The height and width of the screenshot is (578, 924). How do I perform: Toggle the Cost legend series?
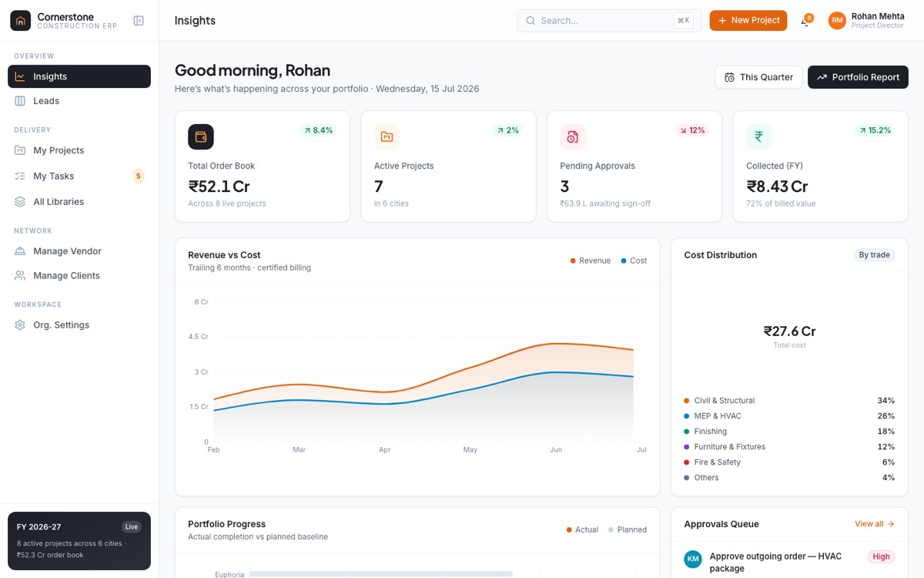[634, 260]
